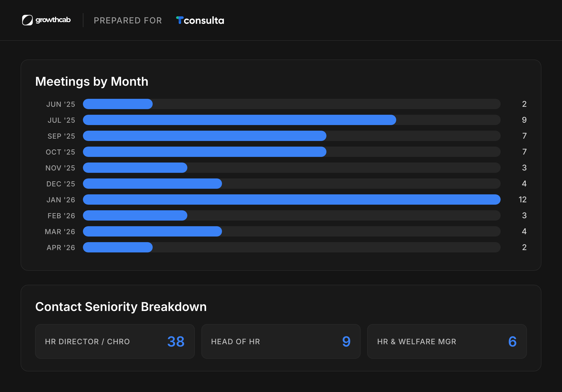Select the APR '26 bar
Viewport: 562px width, 392px height.
pyautogui.click(x=118, y=247)
